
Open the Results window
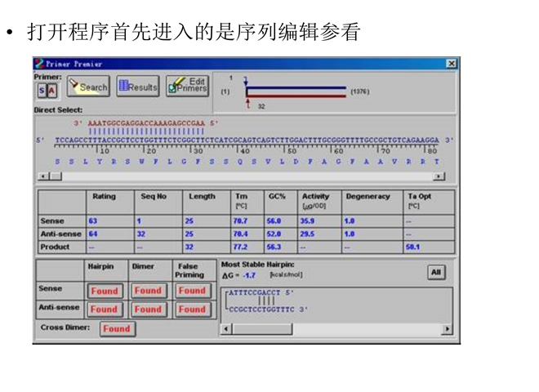coord(137,87)
